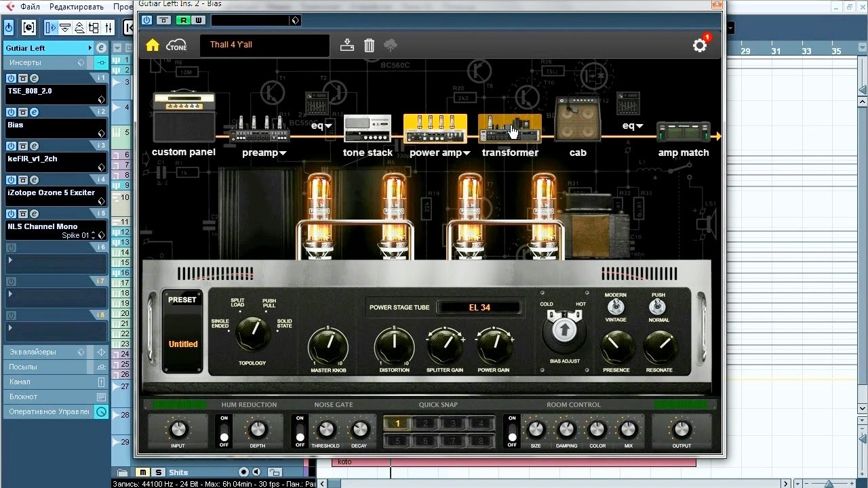Toggle Read automation R button
The width and height of the screenshot is (868, 488).
pos(182,20)
